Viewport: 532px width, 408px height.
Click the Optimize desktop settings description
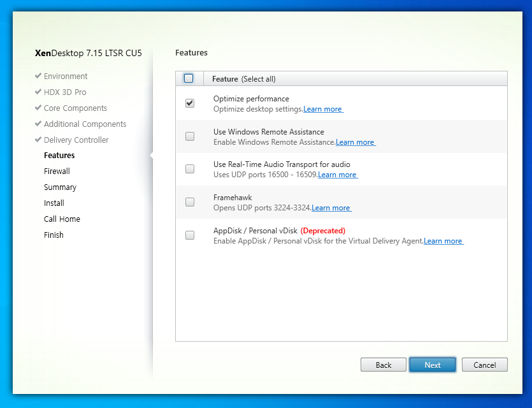[x=258, y=109]
